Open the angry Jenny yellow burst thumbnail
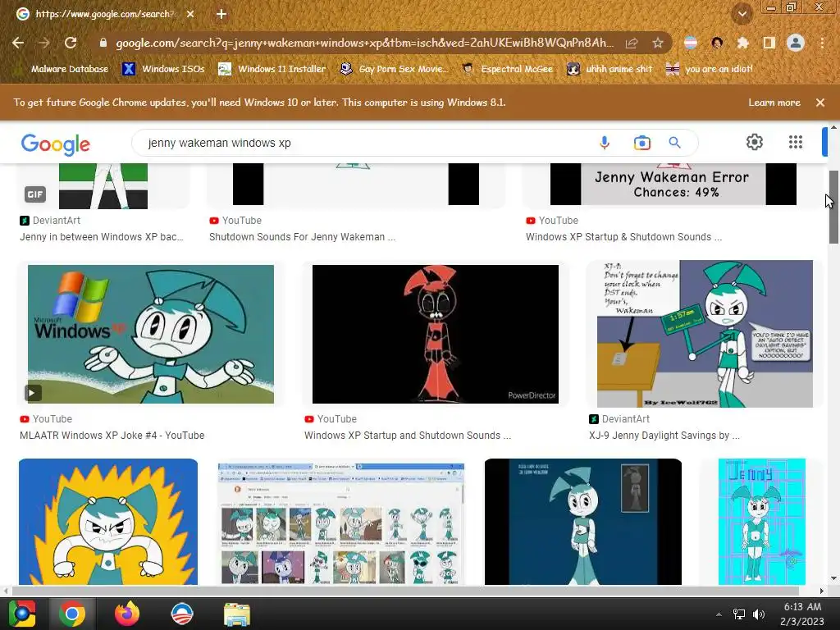Viewport: 840px width, 630px height. click(x=108, y=522)
